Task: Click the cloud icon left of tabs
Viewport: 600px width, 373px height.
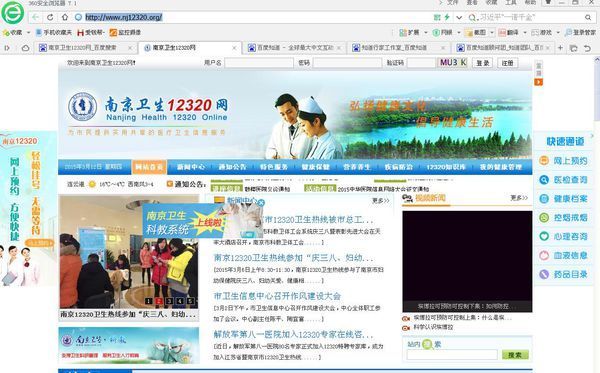Action: [x=25, y=48]
